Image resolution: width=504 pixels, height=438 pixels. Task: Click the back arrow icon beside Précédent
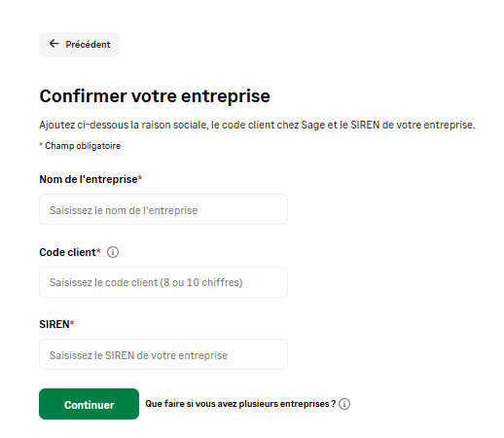54,44
